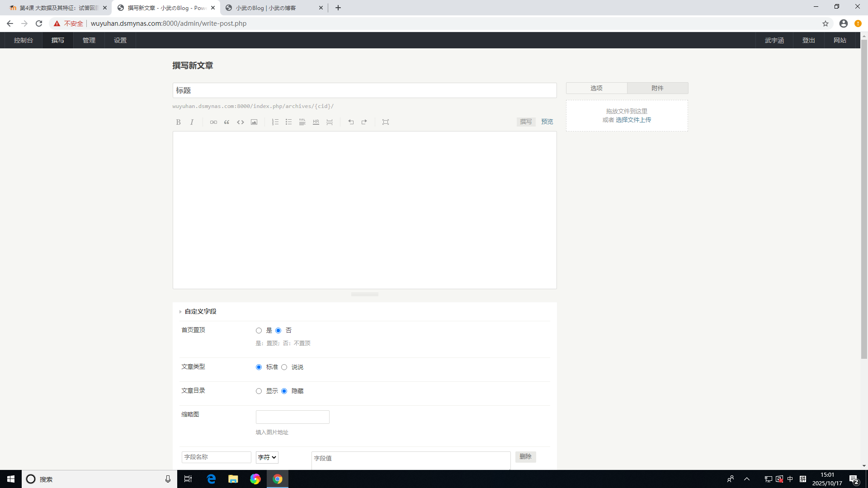This screenshot has width=868, height=488.
Task: Switch to the 附件 tab
Action: pyautogui.click(x=657, y=88)
